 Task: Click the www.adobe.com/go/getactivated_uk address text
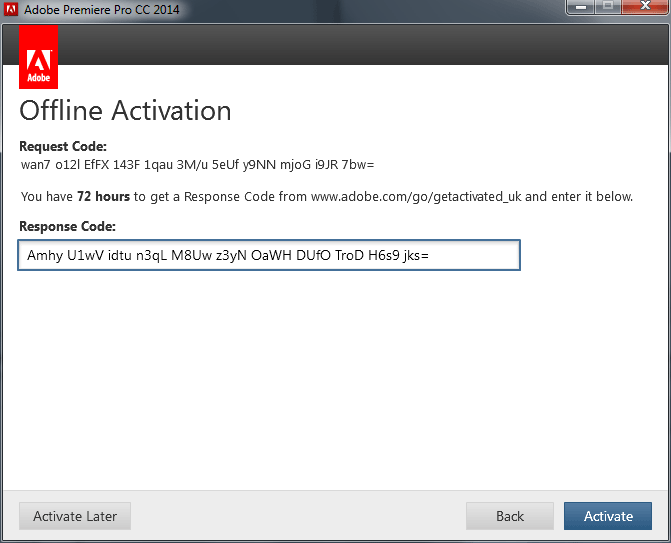(x=416, y=197)
